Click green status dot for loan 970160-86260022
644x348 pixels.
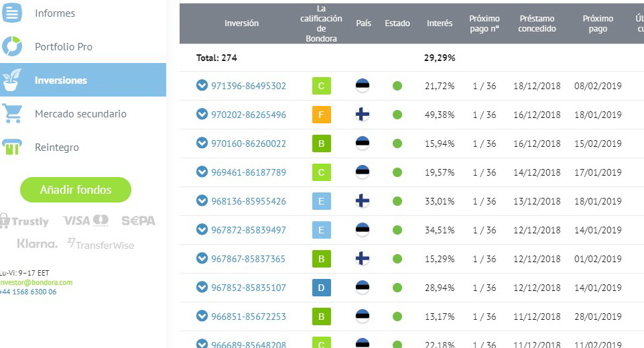pyautogui.click(x=397, y=143)
